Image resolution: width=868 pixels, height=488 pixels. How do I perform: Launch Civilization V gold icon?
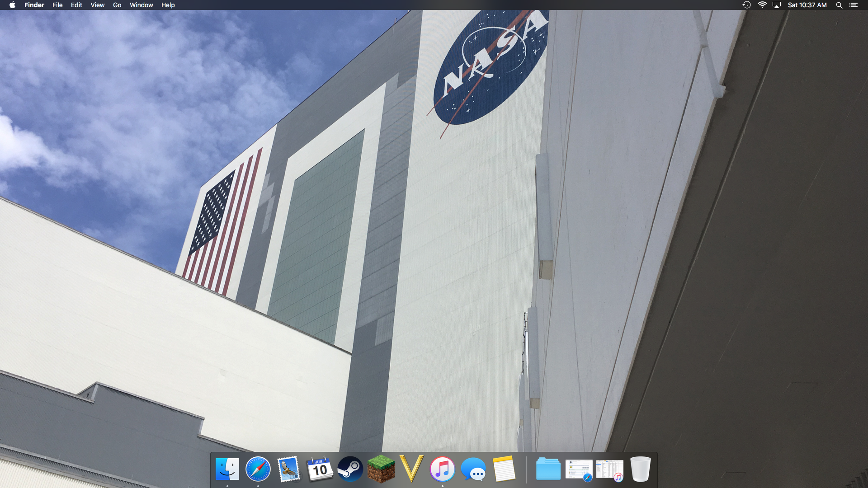(411, 469)
